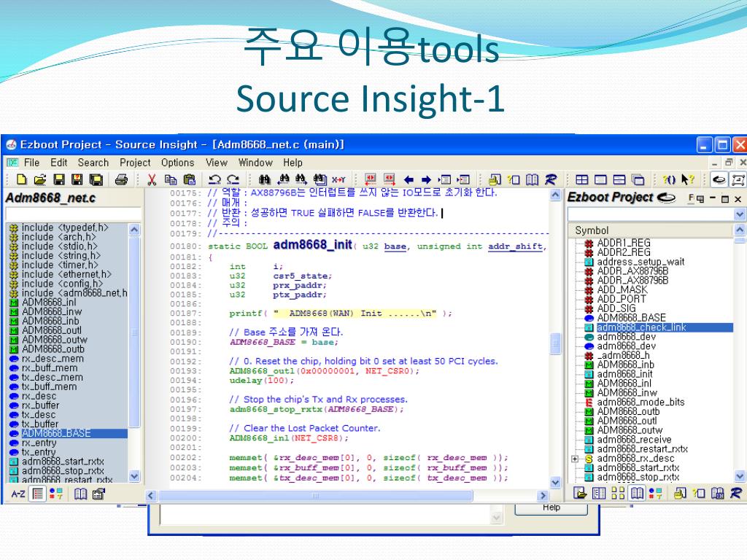Print the file with the printer icon

pos(122,179)
